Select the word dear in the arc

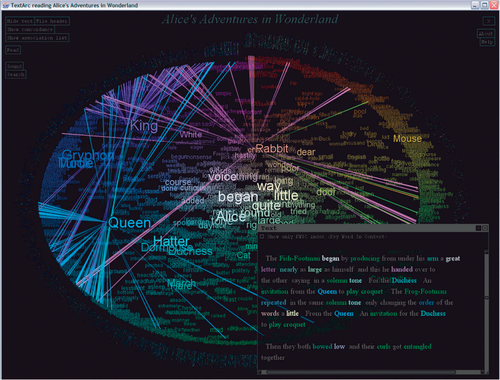306,152
